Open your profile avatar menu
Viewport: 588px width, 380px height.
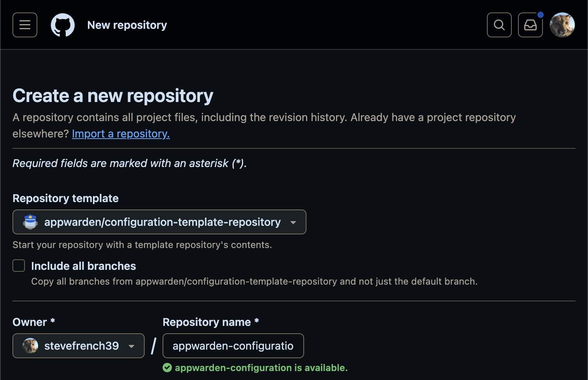click(x=562, y=25)
